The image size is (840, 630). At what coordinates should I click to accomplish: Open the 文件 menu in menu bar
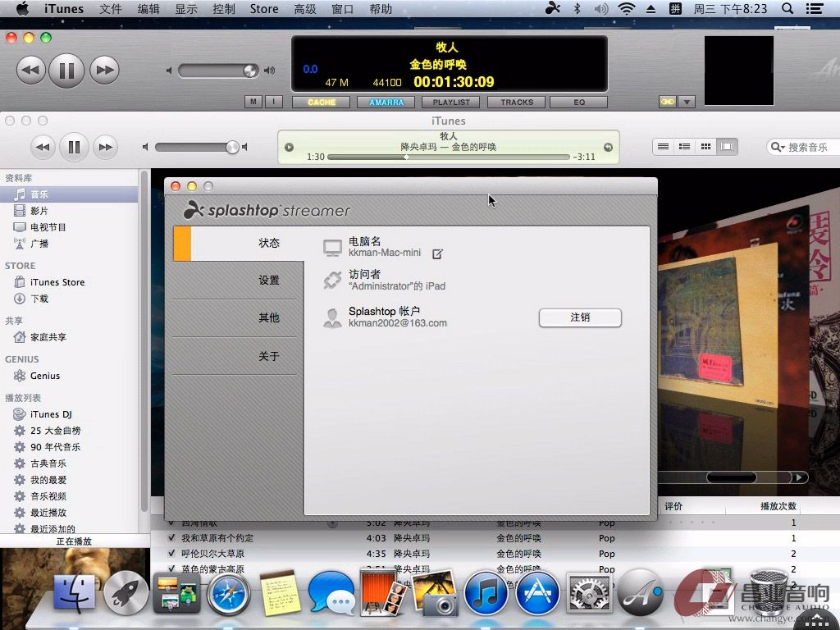point(111,8)
